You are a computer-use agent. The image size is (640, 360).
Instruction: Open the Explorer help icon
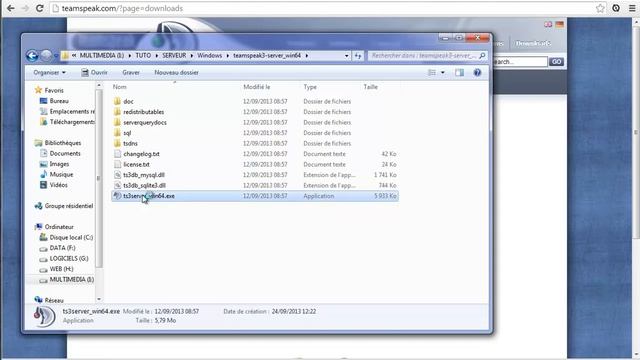(477, 73)
